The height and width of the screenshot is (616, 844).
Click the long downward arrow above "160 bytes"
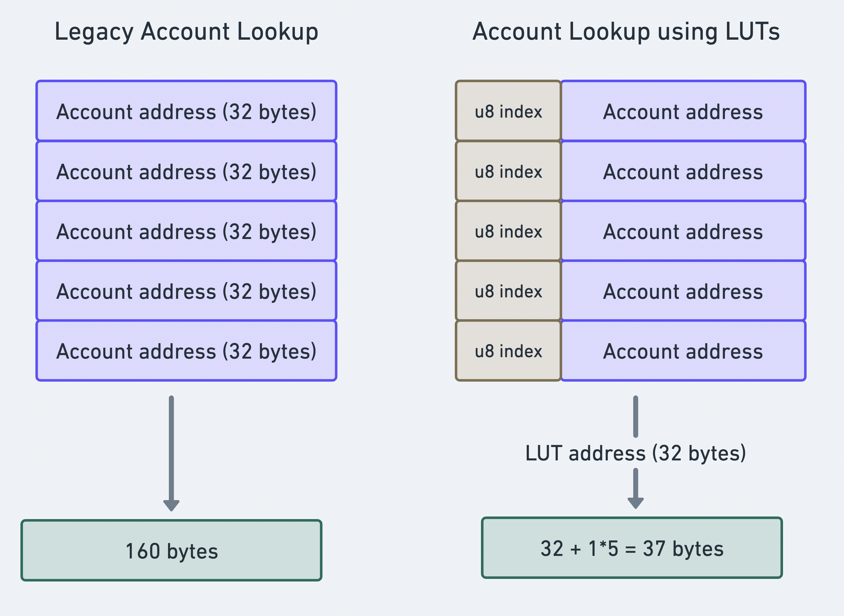coord(171,447)
